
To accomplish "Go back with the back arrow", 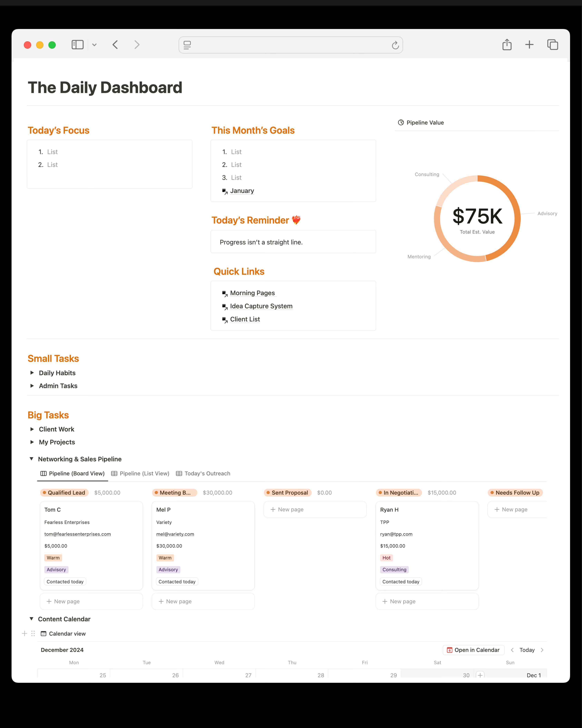I will [115, 45].
